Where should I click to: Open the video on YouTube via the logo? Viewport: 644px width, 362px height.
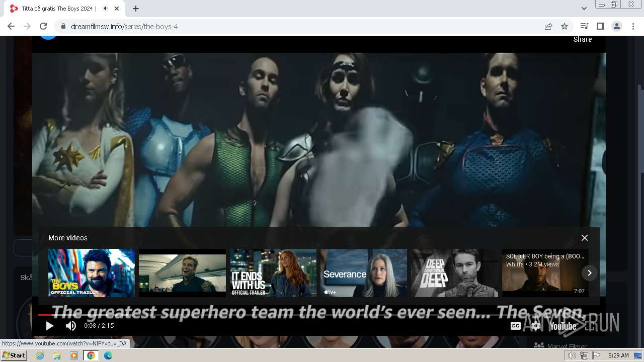point(563,326)
